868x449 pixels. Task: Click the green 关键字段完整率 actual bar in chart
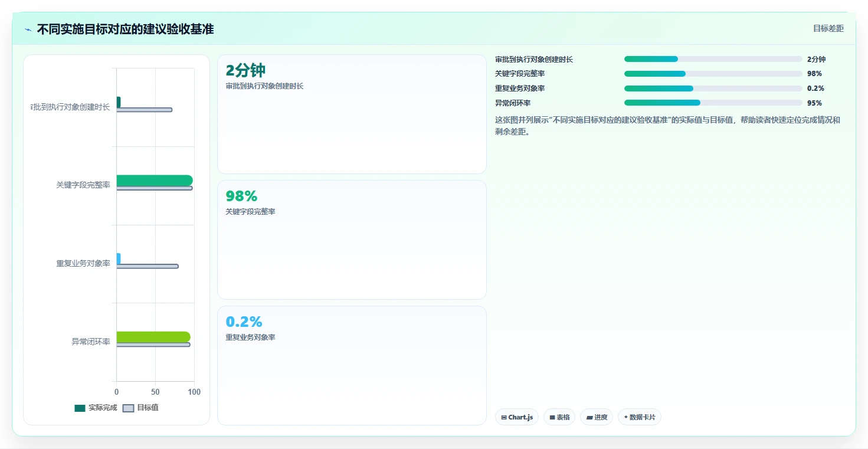coord(155,181)
